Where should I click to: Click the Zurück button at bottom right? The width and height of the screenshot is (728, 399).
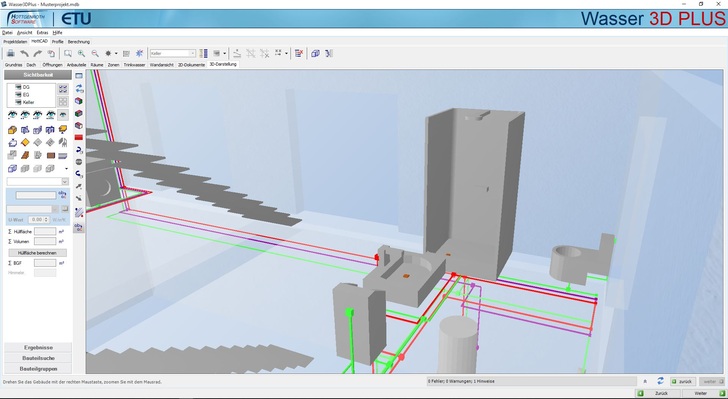pyautogui.click(x=658, y=393)
